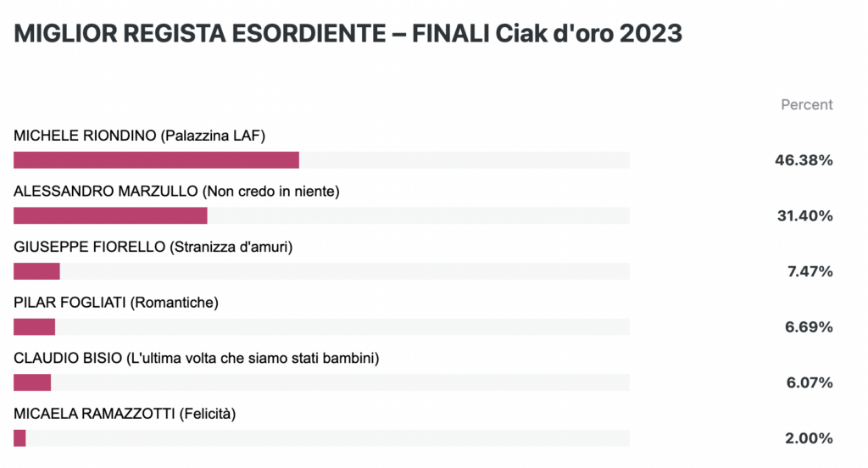Click the 7.47% value
The width and height of the screenshot is (868, 468).
[810, 271]
